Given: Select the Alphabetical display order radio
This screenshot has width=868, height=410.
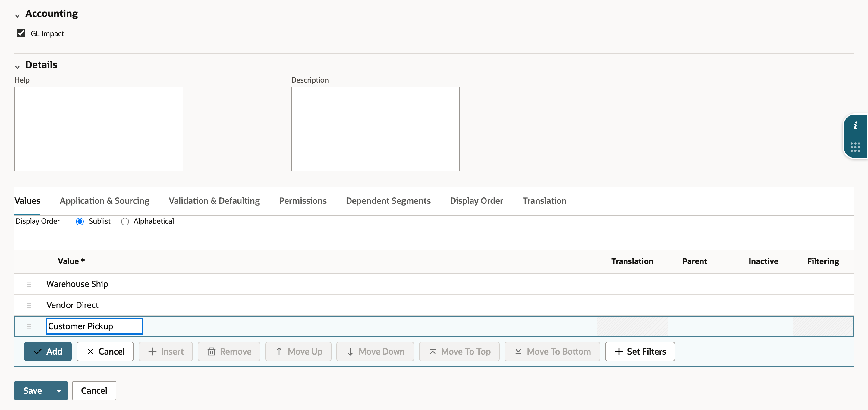Looking at the screenshot, I should (x=125, y=222).
